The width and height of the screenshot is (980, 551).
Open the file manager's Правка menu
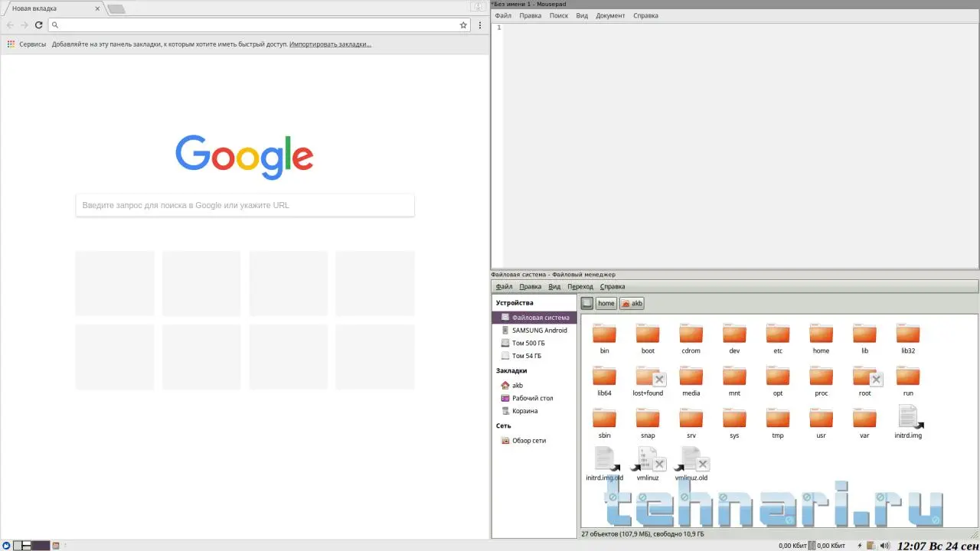click(x=531, y=287)
